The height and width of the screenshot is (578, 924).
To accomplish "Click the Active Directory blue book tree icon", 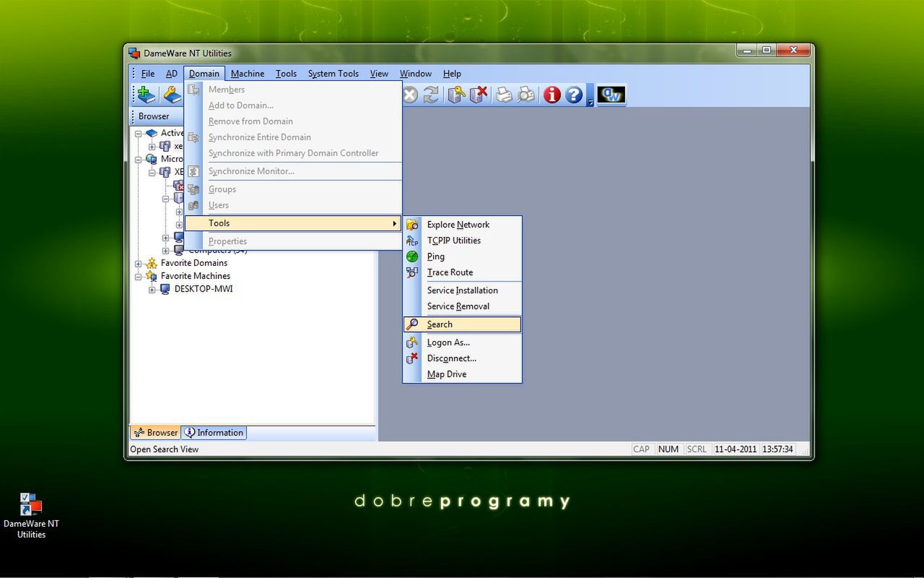I will pos(152,133).
